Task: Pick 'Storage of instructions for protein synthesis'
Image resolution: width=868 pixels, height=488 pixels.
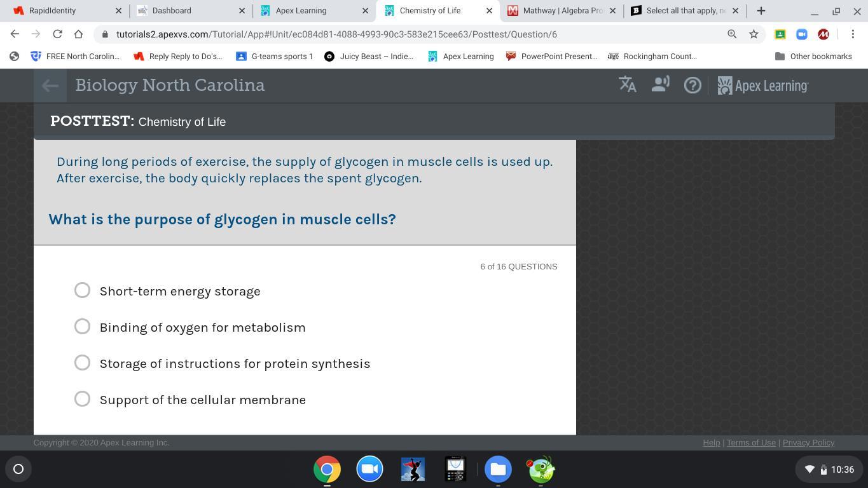Action: point(82,363)
